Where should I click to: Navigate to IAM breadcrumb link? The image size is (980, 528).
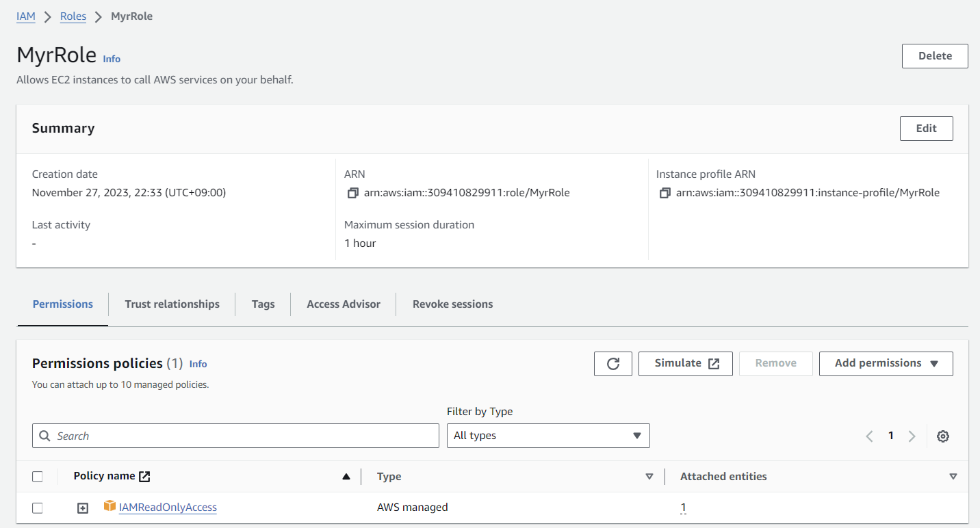point(26,16)
